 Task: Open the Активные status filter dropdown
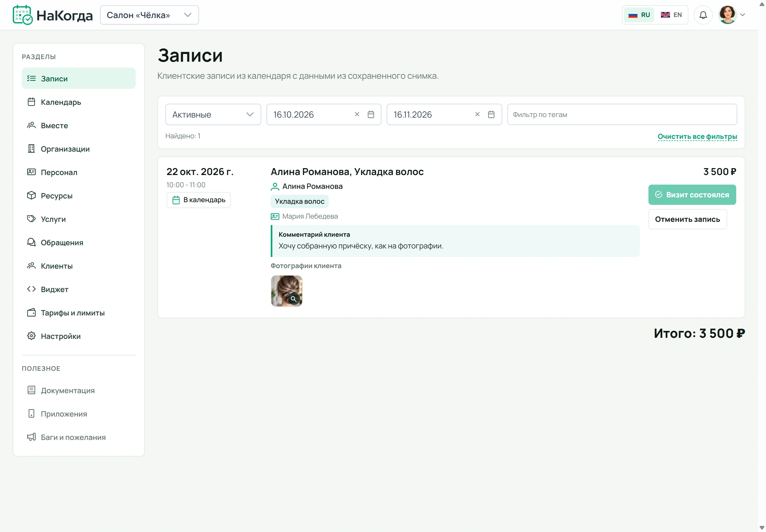click(213, 114)
